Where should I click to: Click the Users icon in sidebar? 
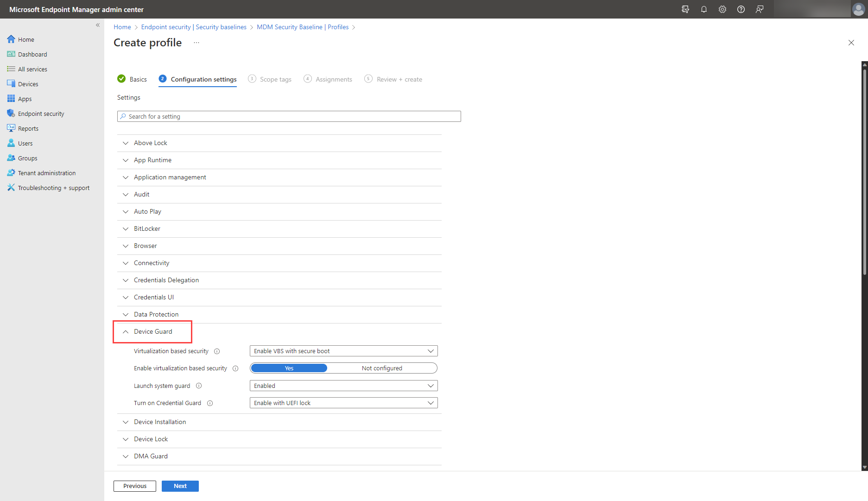point(11,143)
